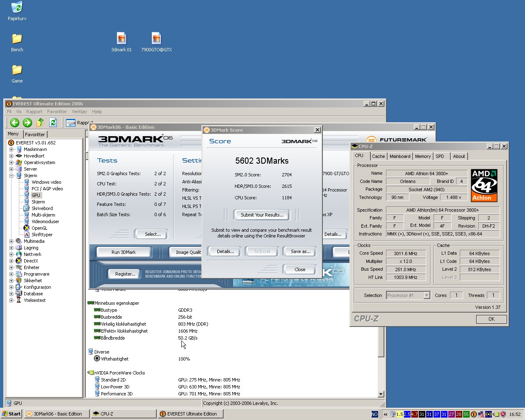This screenshot has width=525, height=420.
Task: Click EVEREST up-level toolbar icon
Action: pos(40,122)
